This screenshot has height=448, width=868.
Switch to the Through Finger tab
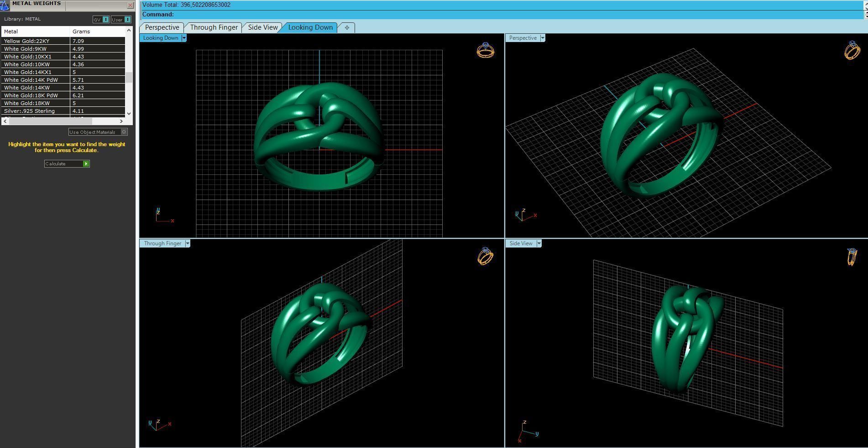click(214, 27)
